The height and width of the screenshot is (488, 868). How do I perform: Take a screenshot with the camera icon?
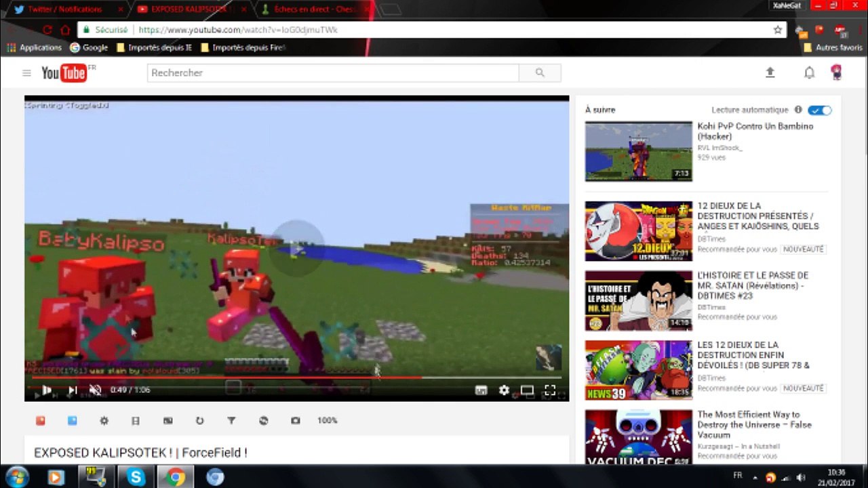click(295, 420)
